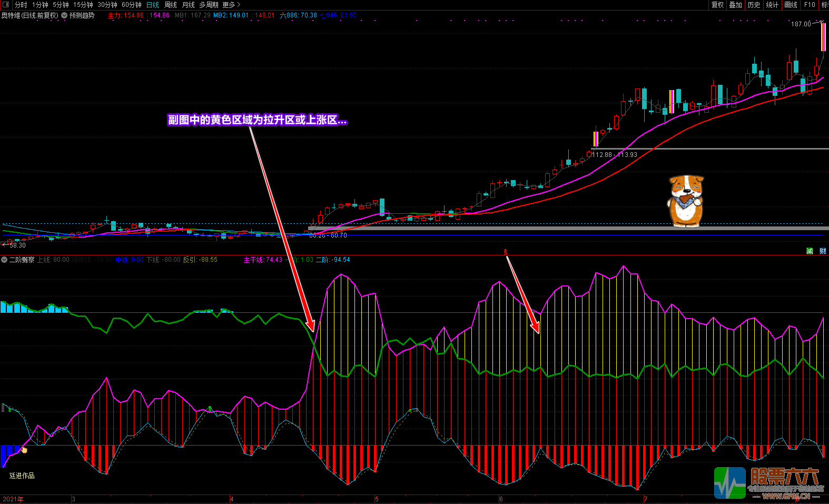Click the 财 icon above the indicator panel
Screen dimensions: 829x504
click(823, 251)
